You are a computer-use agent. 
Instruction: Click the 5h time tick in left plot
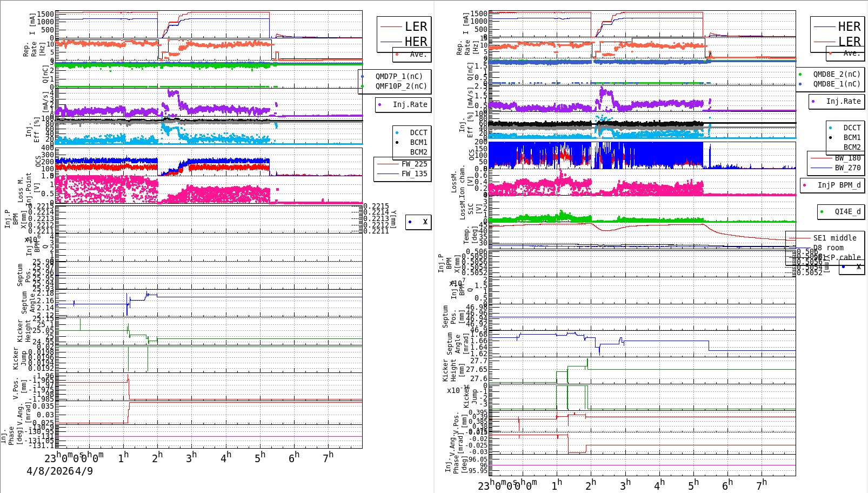[x=260, y=457]
